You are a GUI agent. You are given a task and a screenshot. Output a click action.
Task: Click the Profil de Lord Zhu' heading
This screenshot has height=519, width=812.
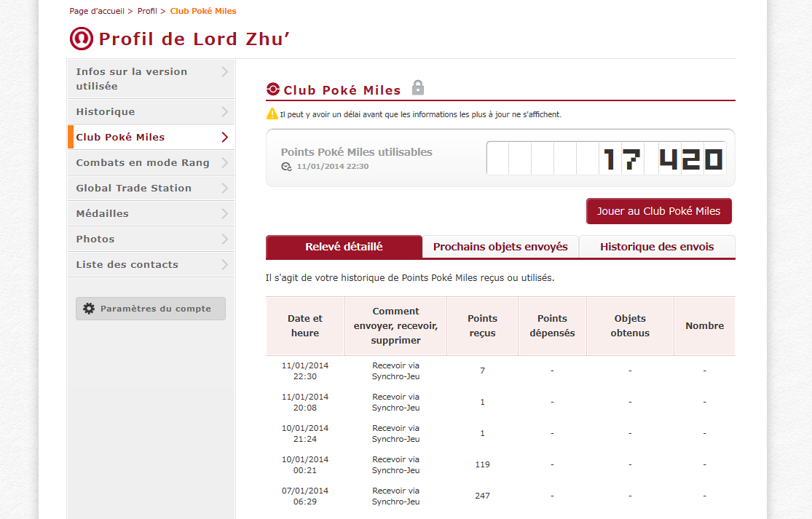click(x=194, y=39)
